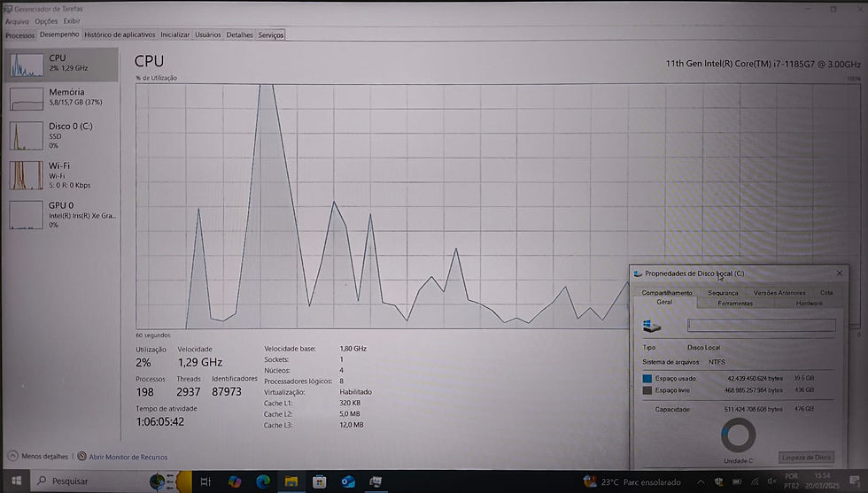Click Limpeza de Disco button
Screen dimensions: 868x493
coord(806,457)
